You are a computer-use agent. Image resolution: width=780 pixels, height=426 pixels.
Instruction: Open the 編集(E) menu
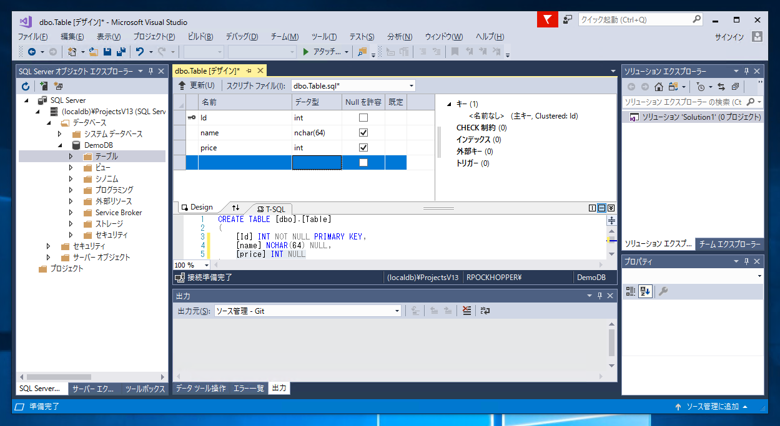point(72,37)
